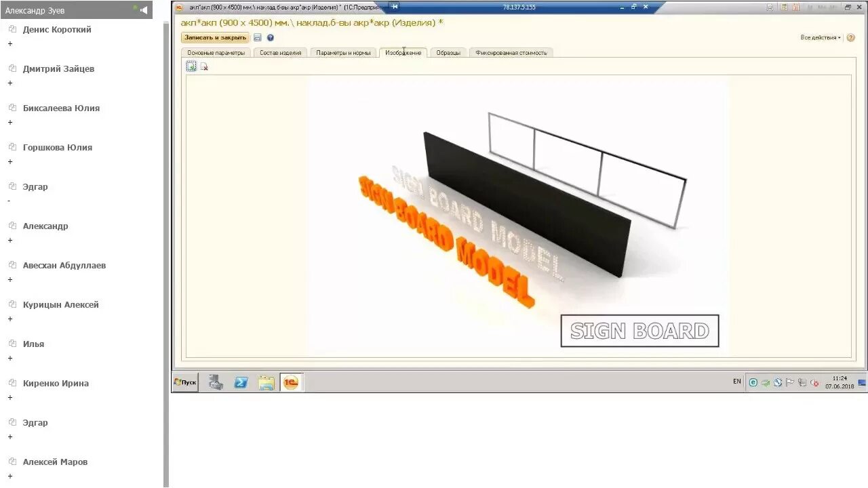
Task: Select contact Биксалеева Юлия
Action: (x=61, y=108)
